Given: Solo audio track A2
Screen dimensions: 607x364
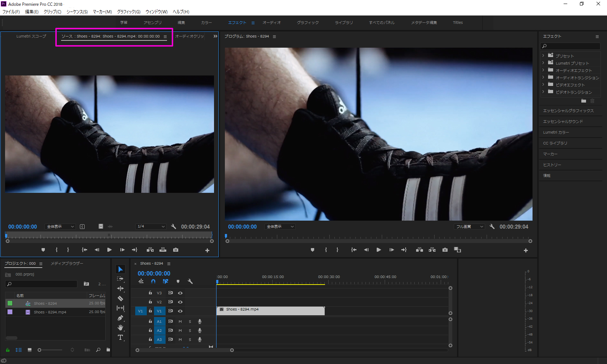Looking at the screenshot, I should [x=190, y=330].
